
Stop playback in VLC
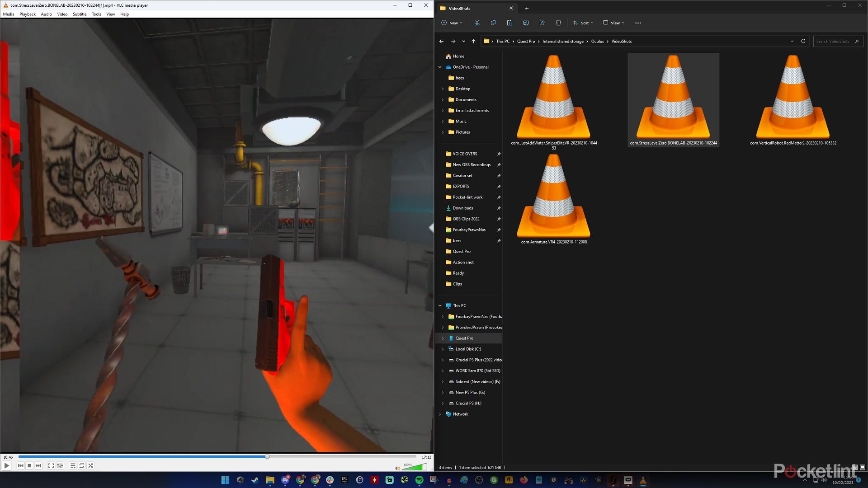click(x=29, y=465)
